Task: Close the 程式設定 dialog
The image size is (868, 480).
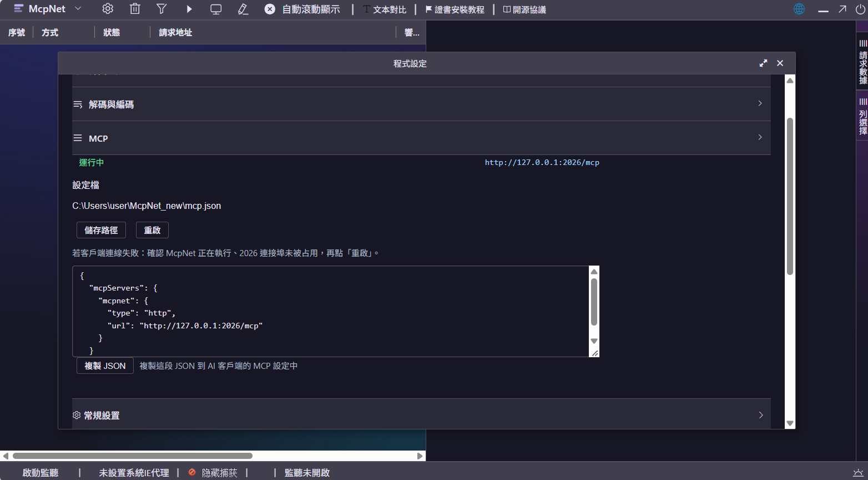Action: [x=780, y=63]
